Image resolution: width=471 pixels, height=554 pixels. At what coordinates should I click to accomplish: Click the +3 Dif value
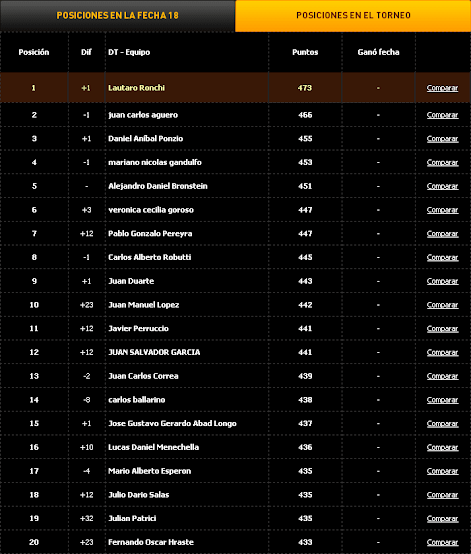(x=87, y=210)
